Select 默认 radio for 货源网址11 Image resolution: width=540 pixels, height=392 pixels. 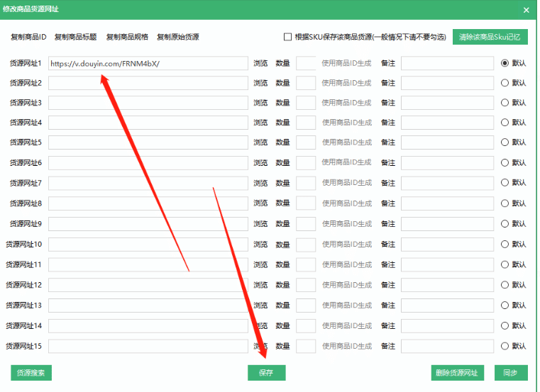click(505, 264)
